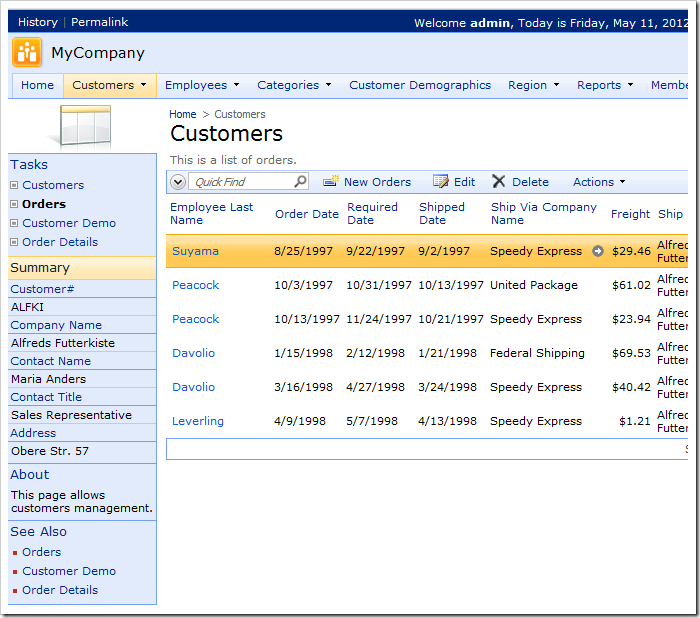
Task: Open the Employees menu dropdown
Action: tap(201, 85)
